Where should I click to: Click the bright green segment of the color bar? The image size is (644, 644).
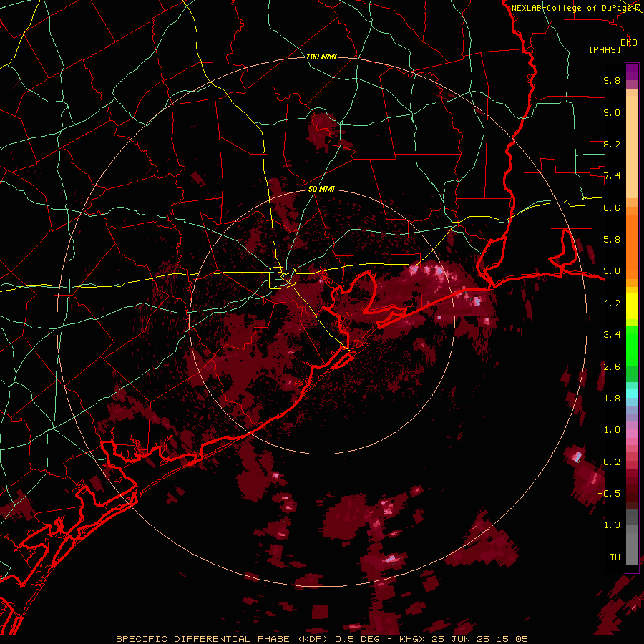(632, 345)
